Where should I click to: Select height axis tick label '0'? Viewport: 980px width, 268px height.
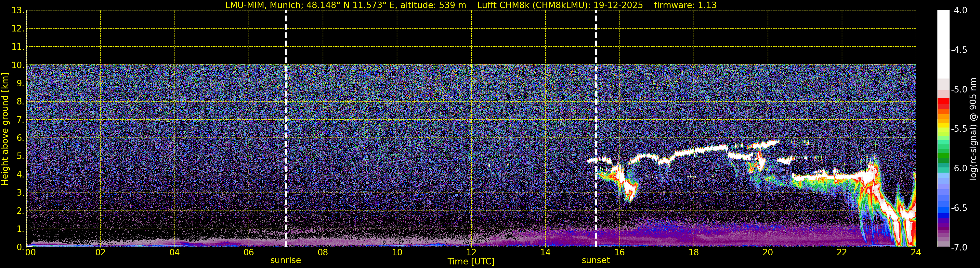[x=20, y=247]
